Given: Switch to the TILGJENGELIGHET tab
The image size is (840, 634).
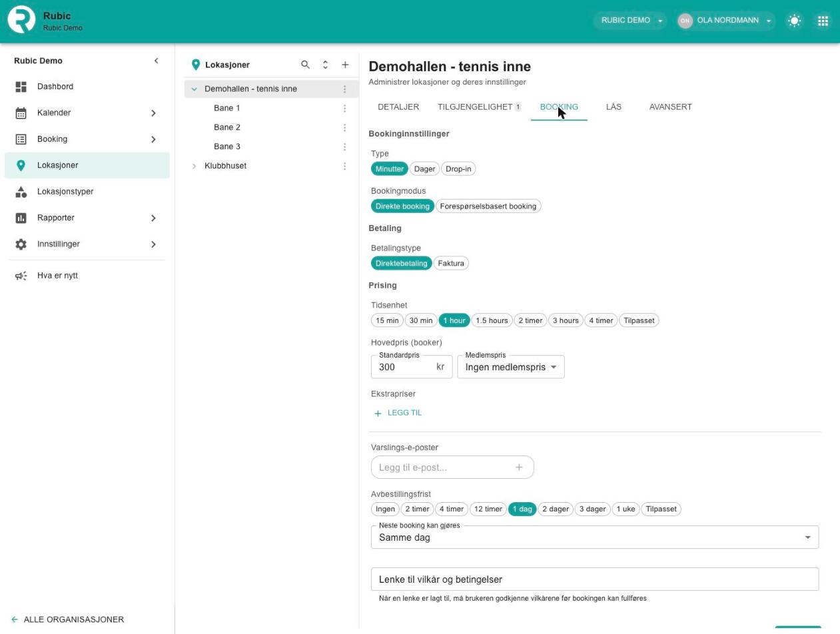Looking at the screenshot, I should 480,107.
